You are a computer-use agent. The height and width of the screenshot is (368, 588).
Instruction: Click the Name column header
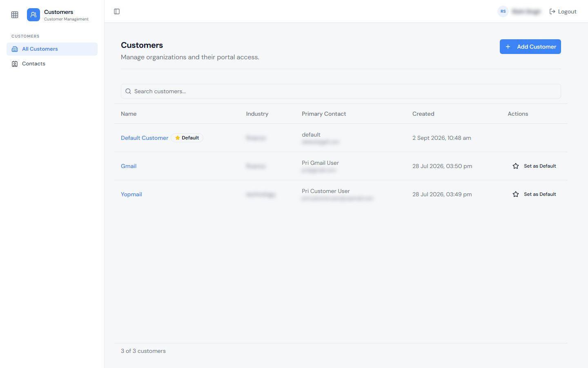pos(129,114)
